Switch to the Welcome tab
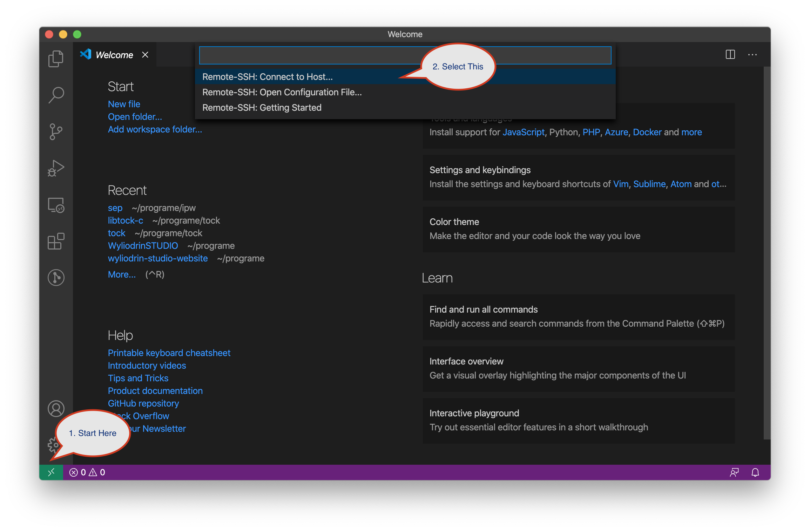The image size is (810, 532). point(114,54)
